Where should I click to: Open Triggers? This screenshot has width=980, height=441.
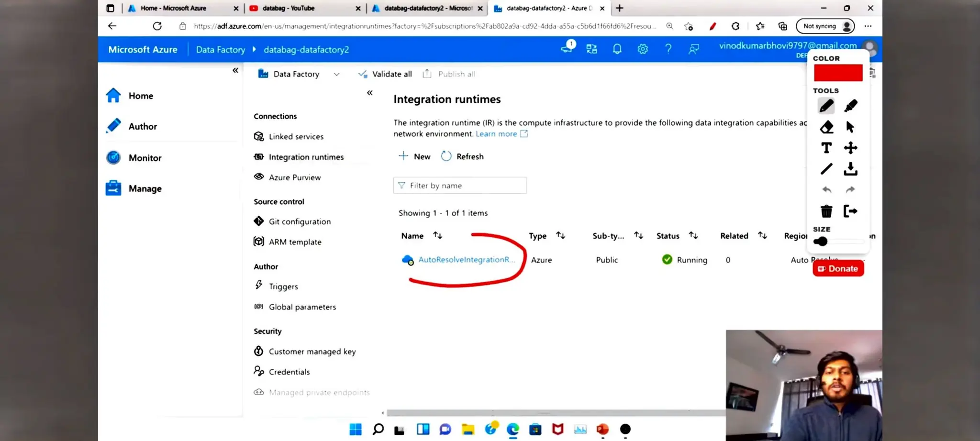(276, 286)
